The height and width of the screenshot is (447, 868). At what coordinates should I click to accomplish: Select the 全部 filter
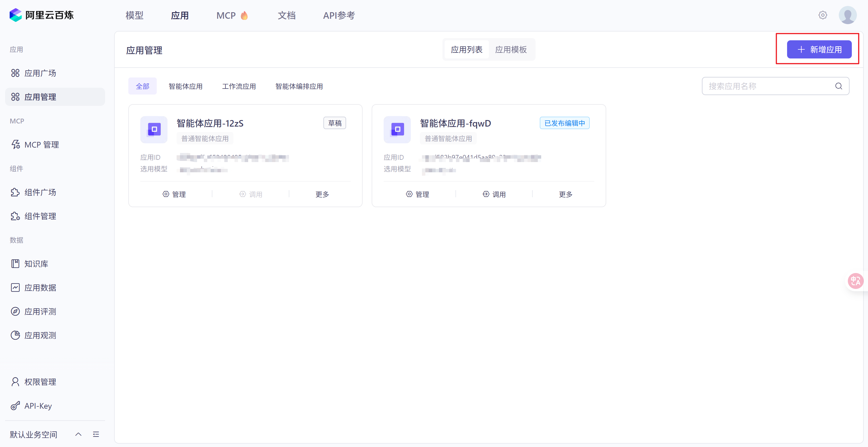coord(143,86)
